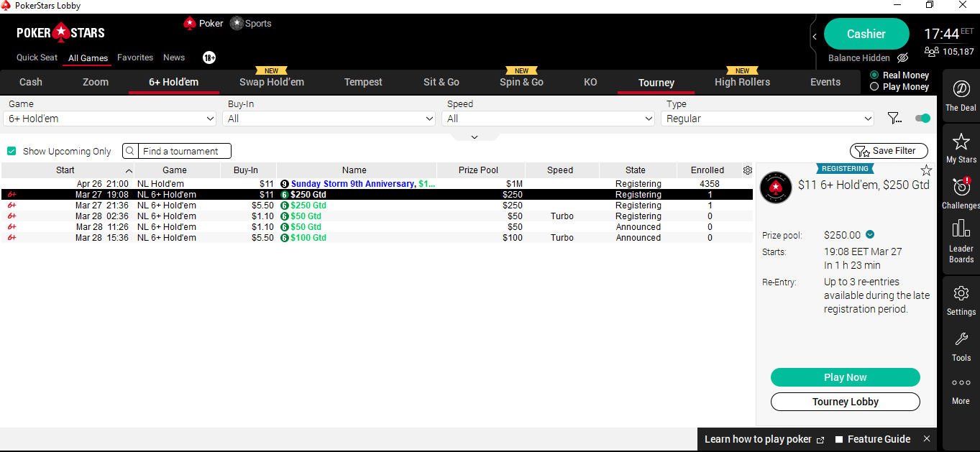Open High Rollers tab

742,82
